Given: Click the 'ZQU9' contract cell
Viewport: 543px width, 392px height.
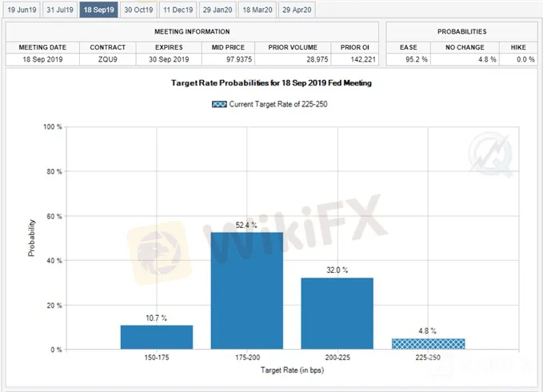Looking at the screenshot, I should pyautogui.click(x=108, y=59).
